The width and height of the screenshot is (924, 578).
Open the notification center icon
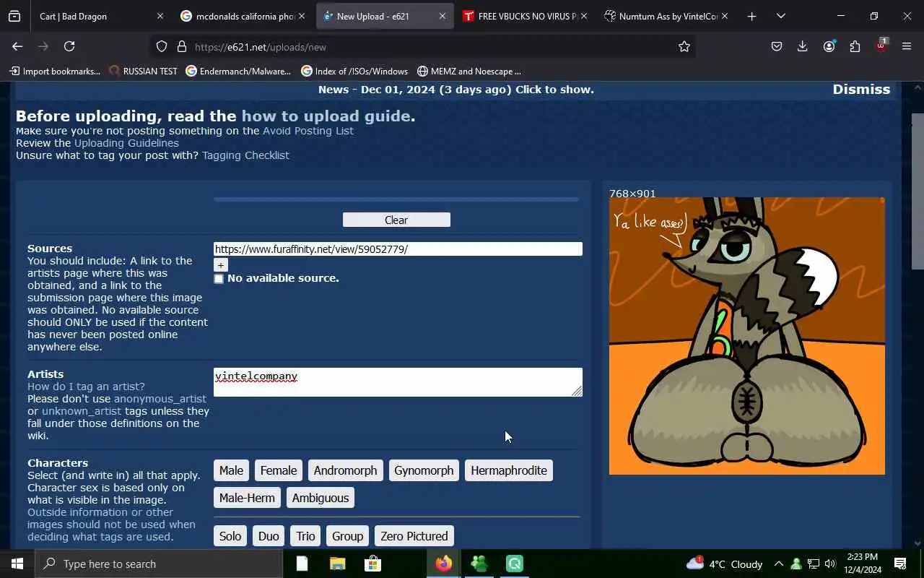coord(900,564)
